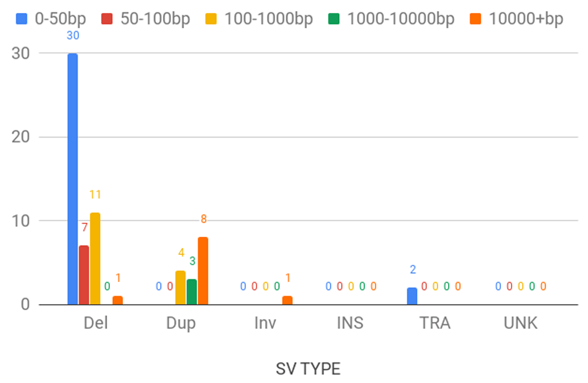This screenshot has height=383, width=588.
Task: Click the yellow Del bar valued 11
Action: pyautogui.click(x=95, y=258)
